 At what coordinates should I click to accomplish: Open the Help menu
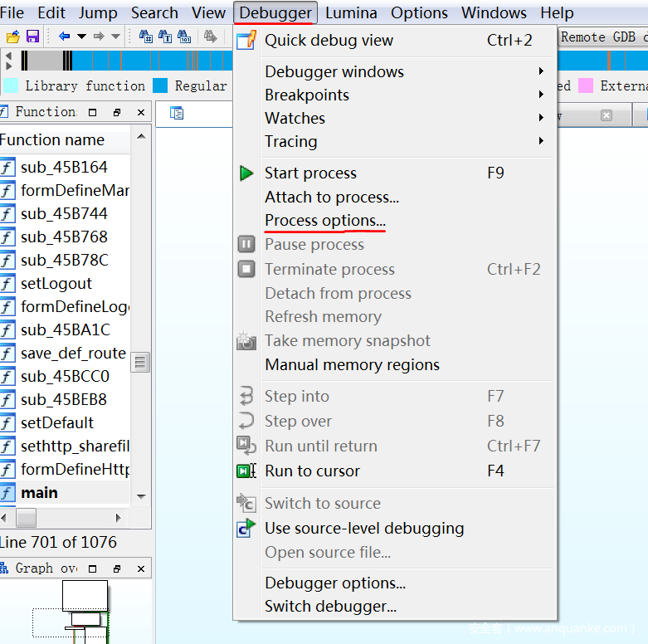point(557,12)
